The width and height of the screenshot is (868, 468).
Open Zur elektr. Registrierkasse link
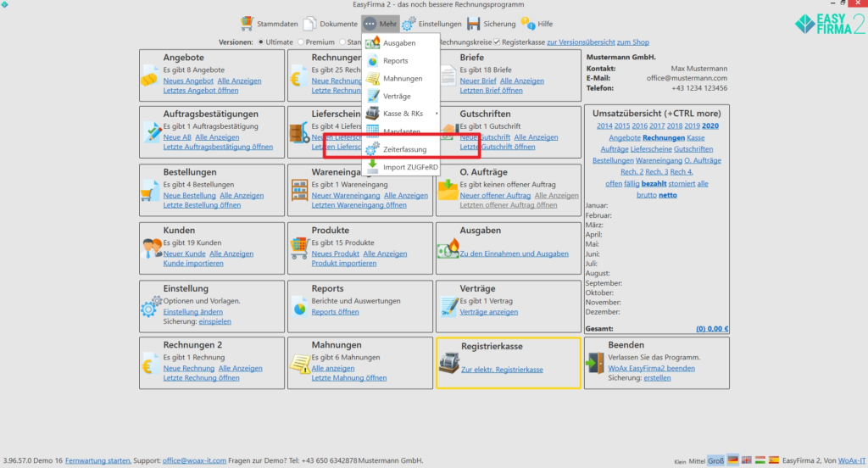point(502,370)
